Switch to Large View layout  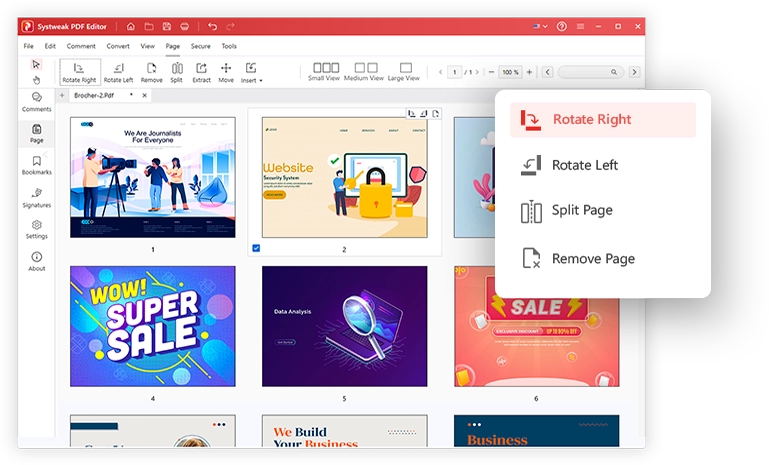[403, 70]
